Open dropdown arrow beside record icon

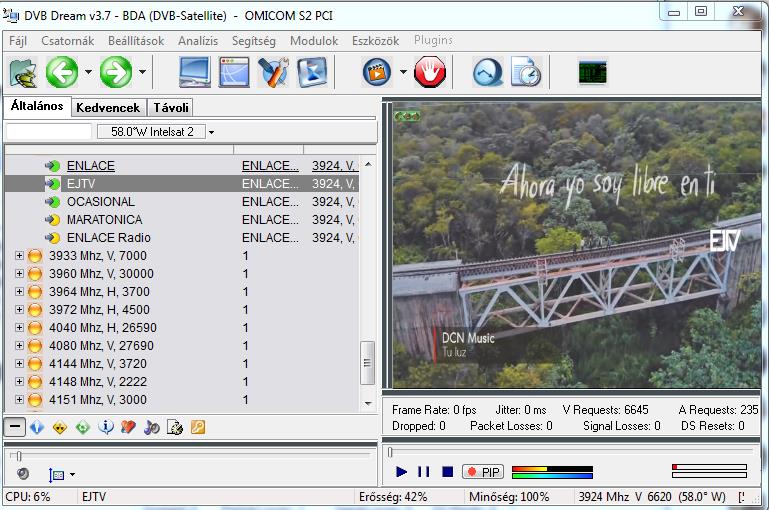403,72
